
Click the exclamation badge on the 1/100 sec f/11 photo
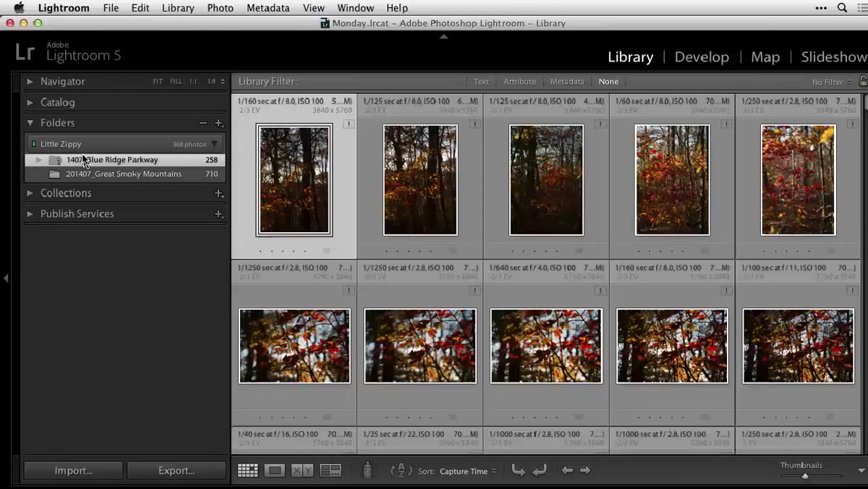[x=852, y=291]
